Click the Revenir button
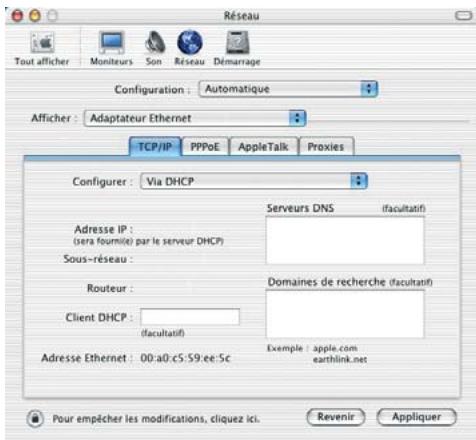Image resolution: width=476 pixels, height=440 pixels. click(336, 417)
